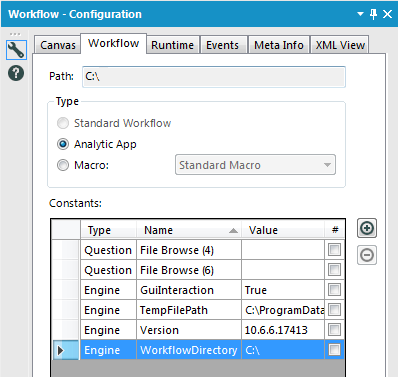Viewport: 398px width, 377px height.
Task: Open the help question mark icon
Action: point(16,73)
